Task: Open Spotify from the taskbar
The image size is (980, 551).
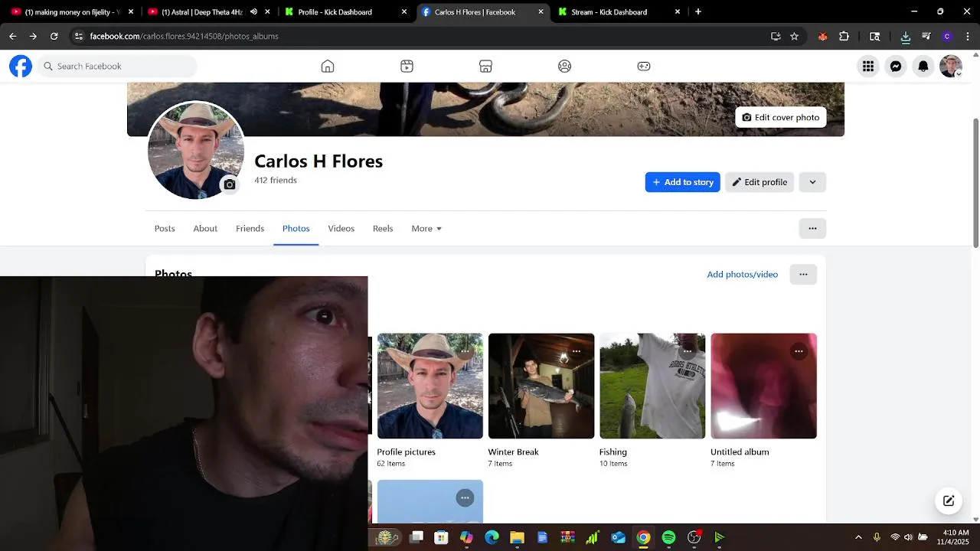Action: click(x=668, y=537)
